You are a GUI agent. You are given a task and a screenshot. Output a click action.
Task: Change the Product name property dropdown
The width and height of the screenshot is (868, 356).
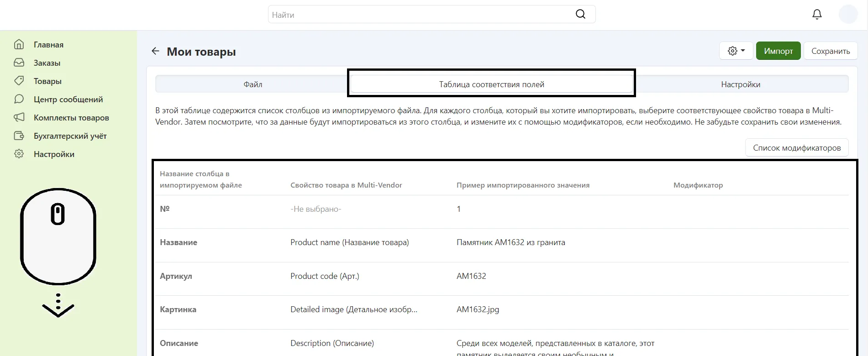click(350, 242)
